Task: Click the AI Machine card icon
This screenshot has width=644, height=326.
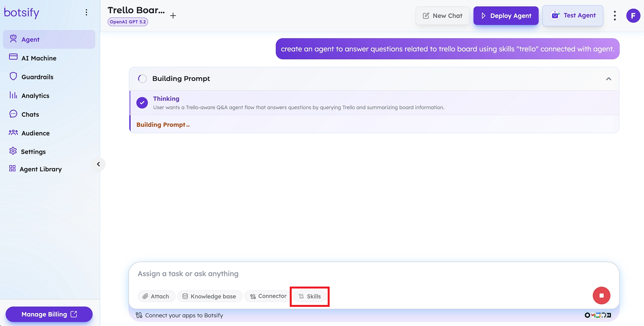Action: tap(13, 57)
